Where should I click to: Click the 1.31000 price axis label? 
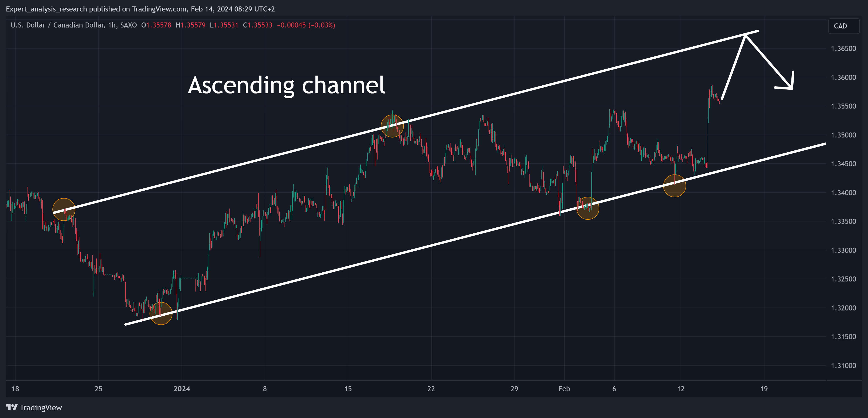[843, 365]
